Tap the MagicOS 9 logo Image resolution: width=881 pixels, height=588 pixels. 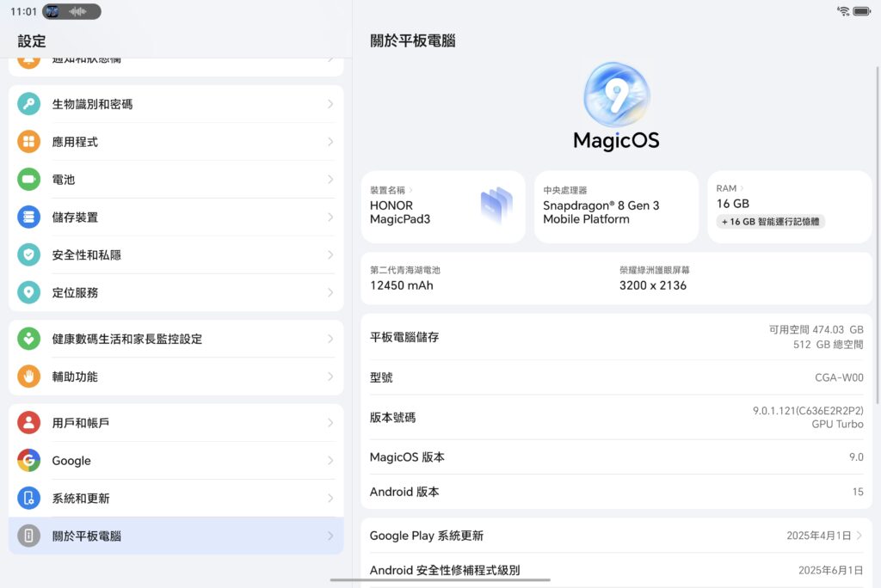[616, 95]
